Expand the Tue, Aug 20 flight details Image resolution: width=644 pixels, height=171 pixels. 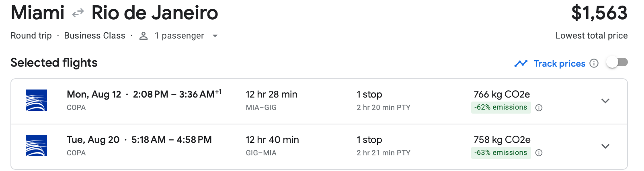(x=605, y=146)
